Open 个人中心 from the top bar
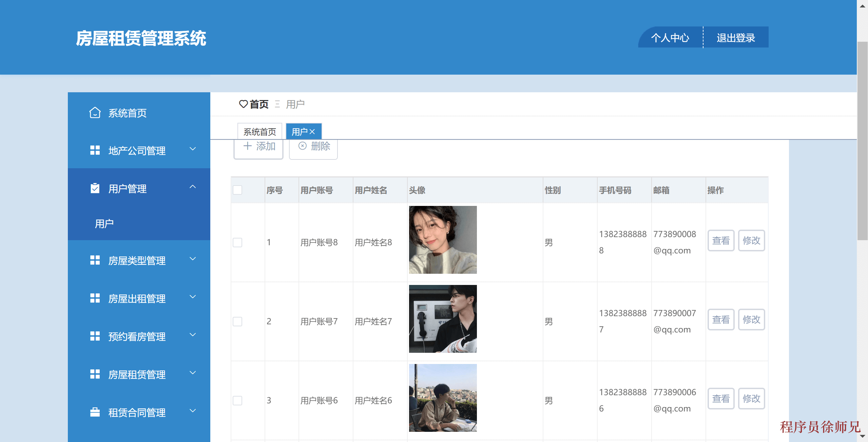The image size is (868, 442). coord(670,38)
